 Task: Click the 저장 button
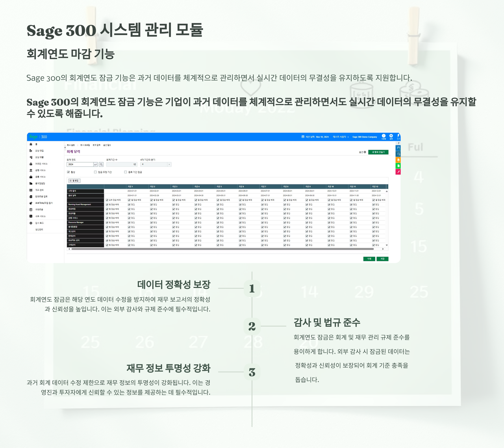point(382,259)
